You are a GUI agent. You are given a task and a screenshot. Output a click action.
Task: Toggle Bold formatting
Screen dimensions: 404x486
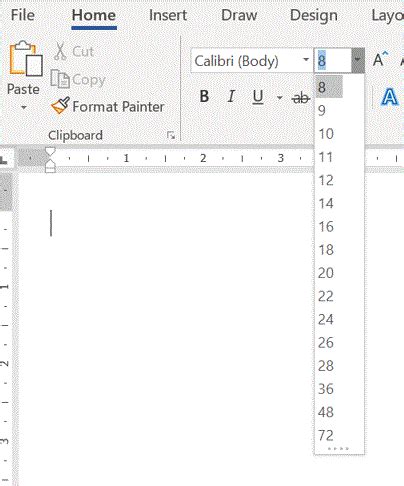(x=204, y=97)
